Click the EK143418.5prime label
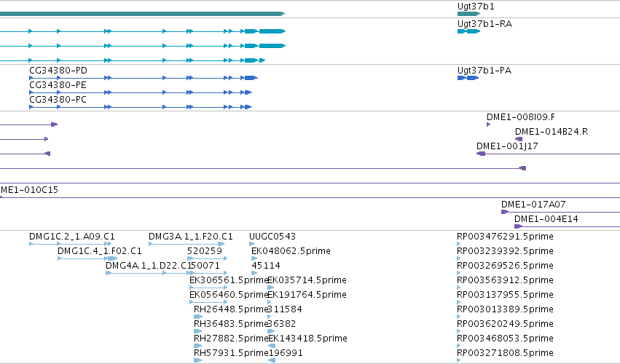Screen dimensions: 620x364 pyautogui.click(x=307, y=339)
